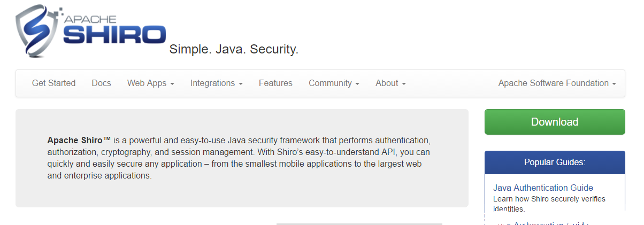The width and height of the screenshot is (644, 225).
Task: Go to the Docs page
Action: click(101, 83)
